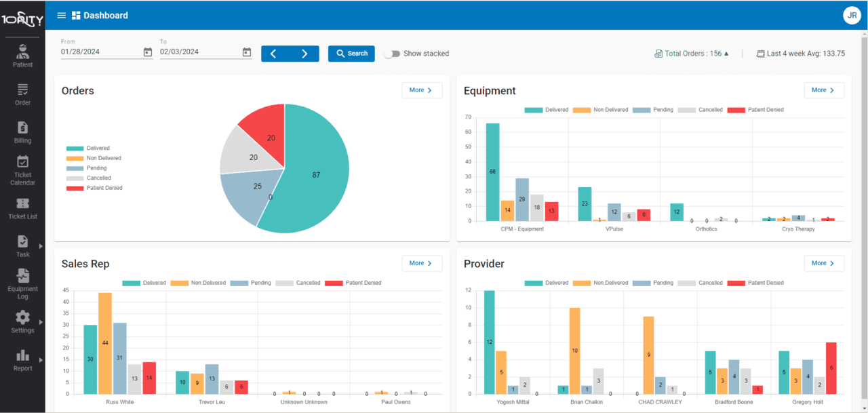Viewport: 868px width, 413px height.
Task: Open the JR user avatar
Action: pos(852,15)
